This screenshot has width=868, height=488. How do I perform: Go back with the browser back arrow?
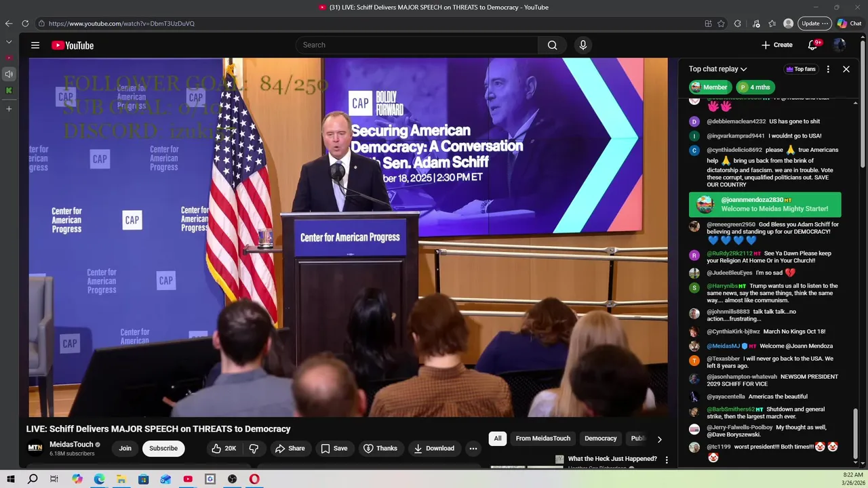(x=9, y=24)
